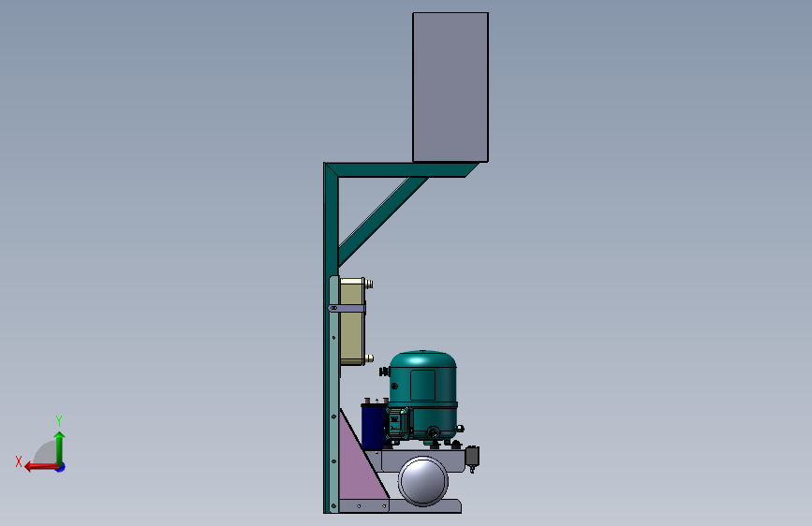The height and width of the screenshot is (526, 812).
Task: Select the pink triangular gusset plate
Action: click(359, 460)
